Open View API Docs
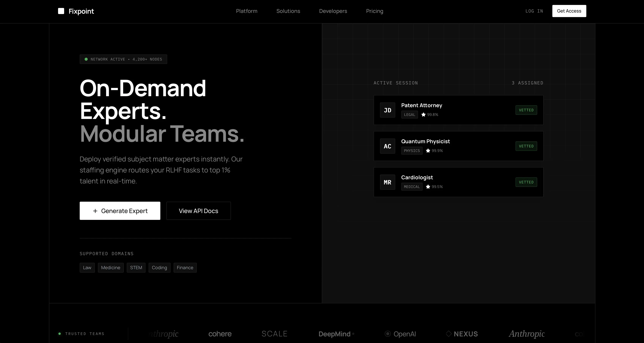The width and height of the screenshot is (644, 343). (198, 211)
